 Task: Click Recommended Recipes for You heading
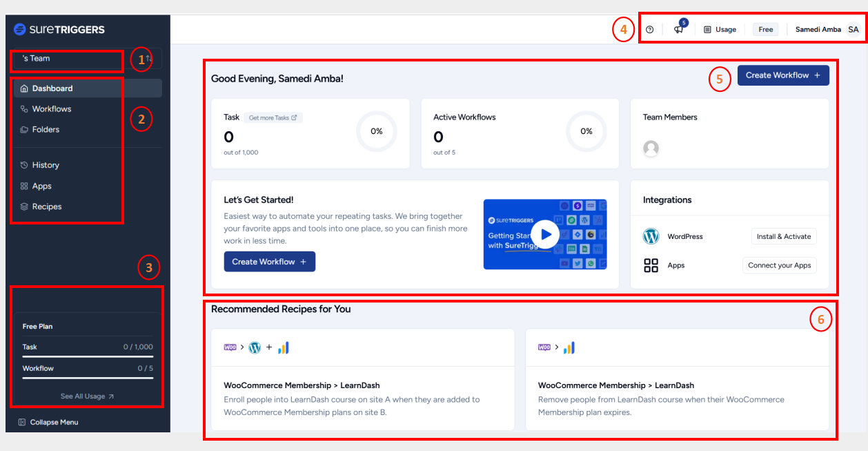[281, 309]
